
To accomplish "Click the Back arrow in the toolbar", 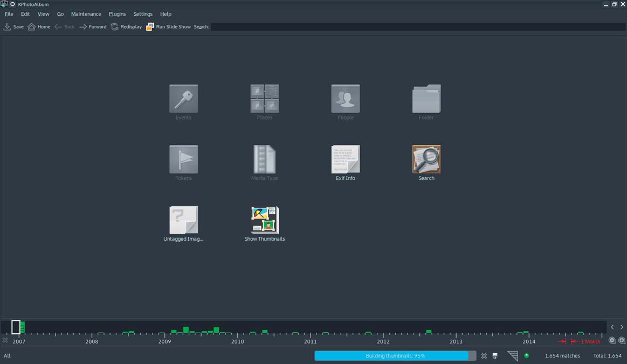I will tap(64, 27).
